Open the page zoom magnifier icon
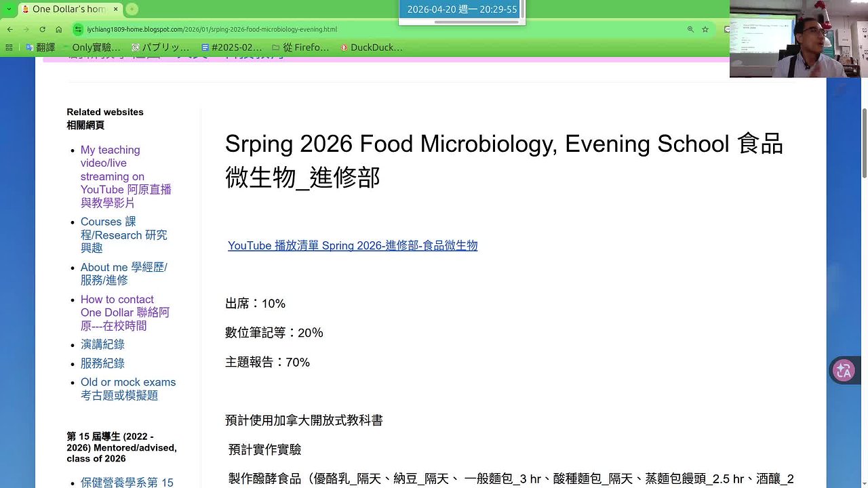This screenshot has width=868, height=488. (690, 30)
